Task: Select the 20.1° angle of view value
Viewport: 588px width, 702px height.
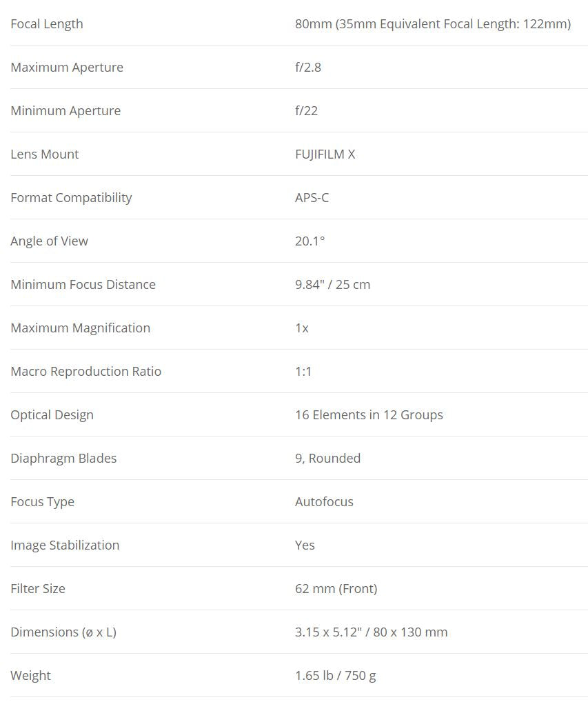Action: tap(310, 241)
